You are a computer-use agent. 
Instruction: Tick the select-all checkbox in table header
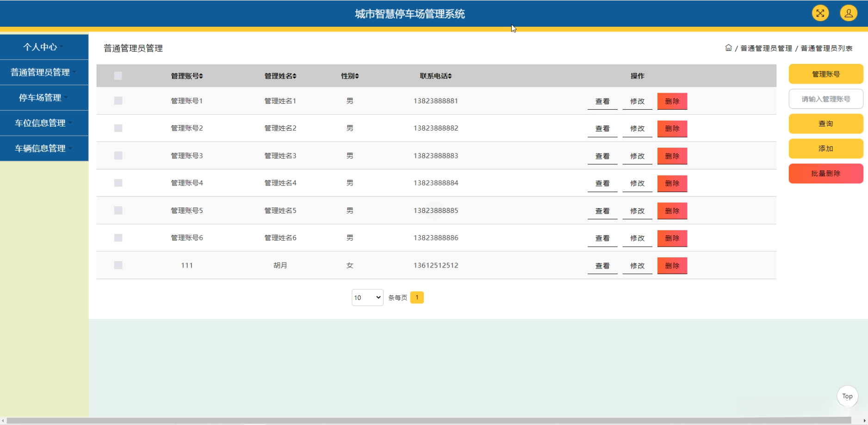coord(118,75)
